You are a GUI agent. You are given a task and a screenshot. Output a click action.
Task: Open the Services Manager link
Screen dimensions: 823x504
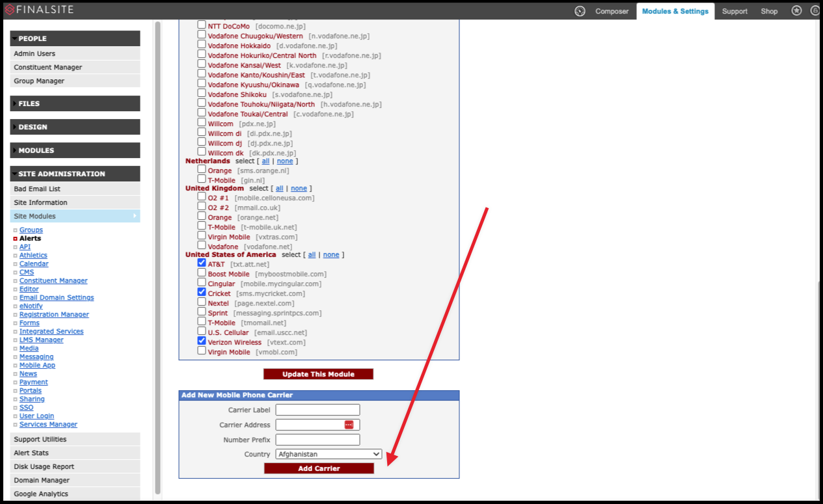tap(48, 424)
